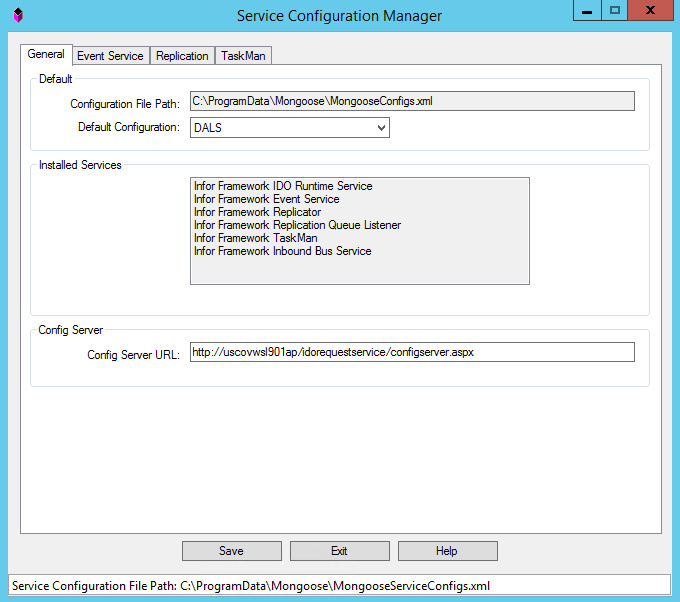Screen dimensions: 680x602
Task: Click inside the Config Server URL field
Action: coord(412,352)
